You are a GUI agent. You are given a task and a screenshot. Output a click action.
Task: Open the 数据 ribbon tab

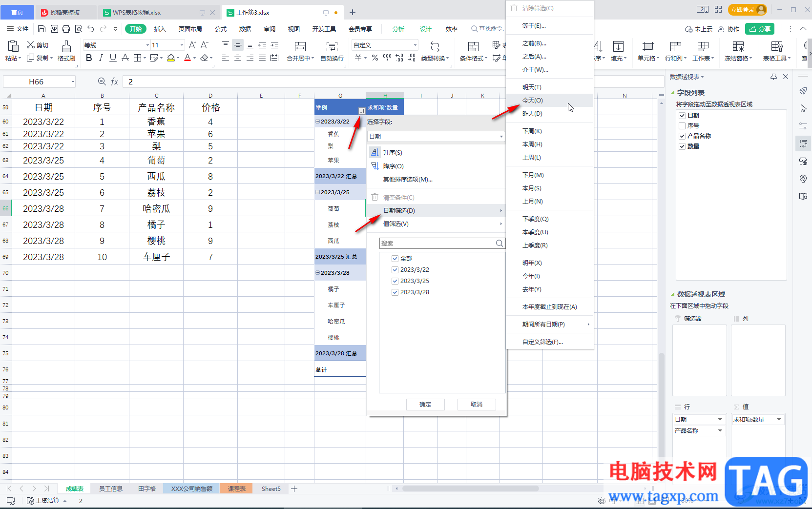click(245, 29)
